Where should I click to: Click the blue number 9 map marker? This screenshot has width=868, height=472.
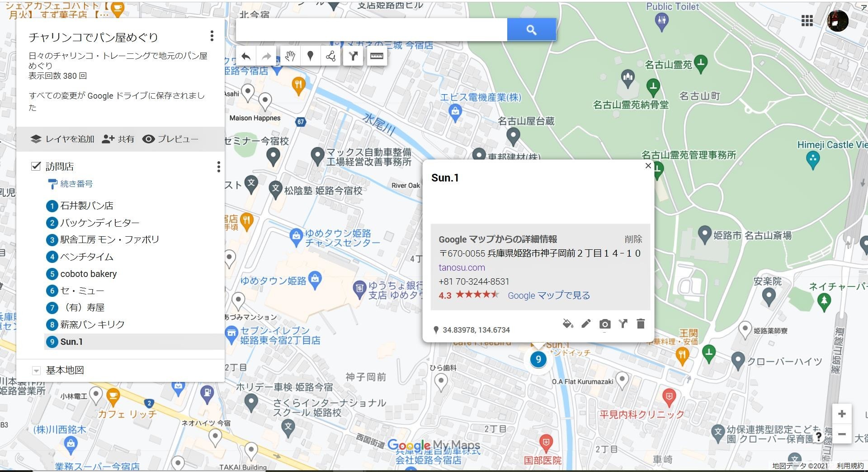point(538,360)
